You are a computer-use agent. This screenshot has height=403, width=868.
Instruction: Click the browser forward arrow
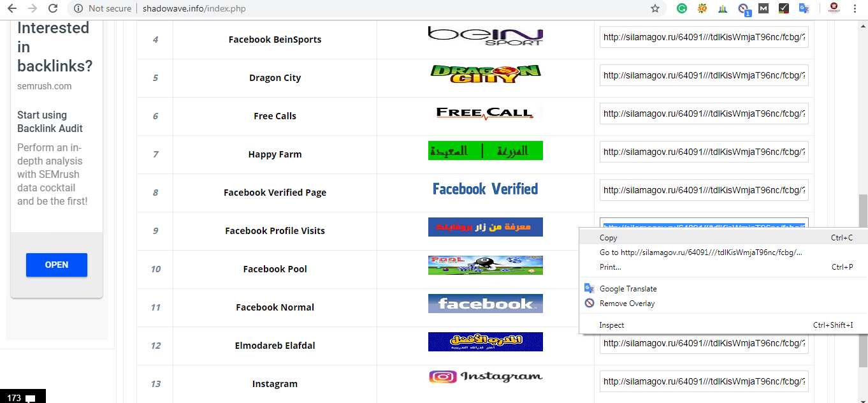[33, 8]
